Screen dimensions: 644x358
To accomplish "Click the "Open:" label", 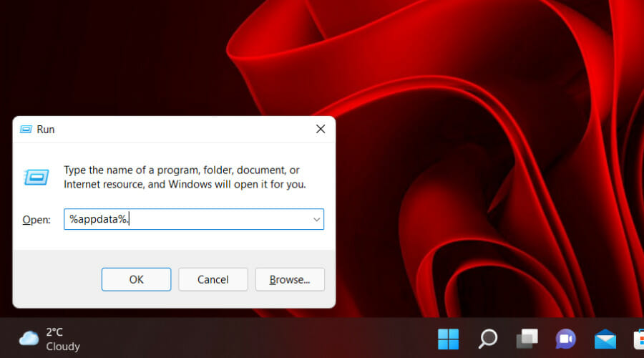I will point(36,220).
